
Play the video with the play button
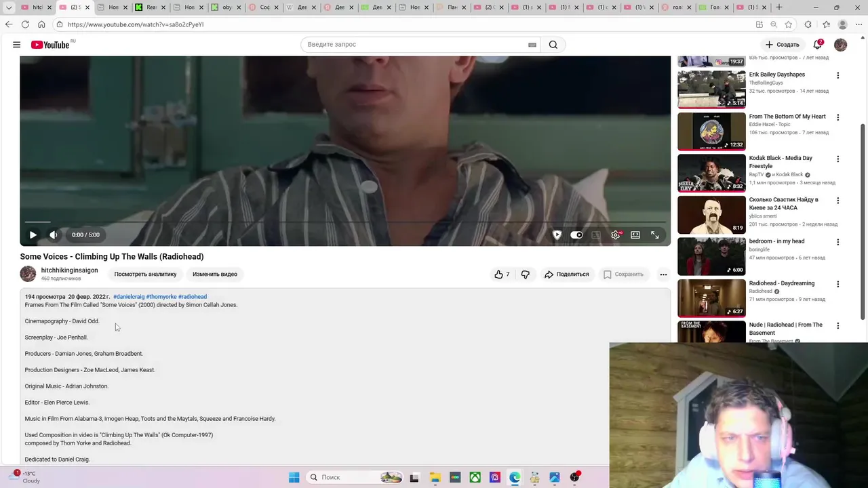point(33,235)
